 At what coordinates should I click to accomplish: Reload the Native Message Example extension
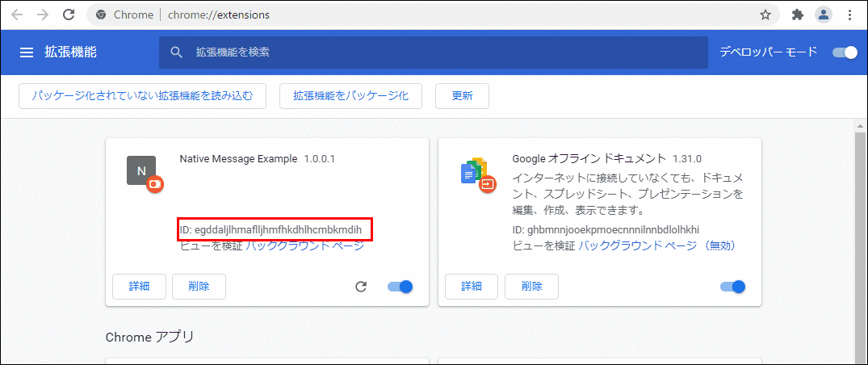361,287
